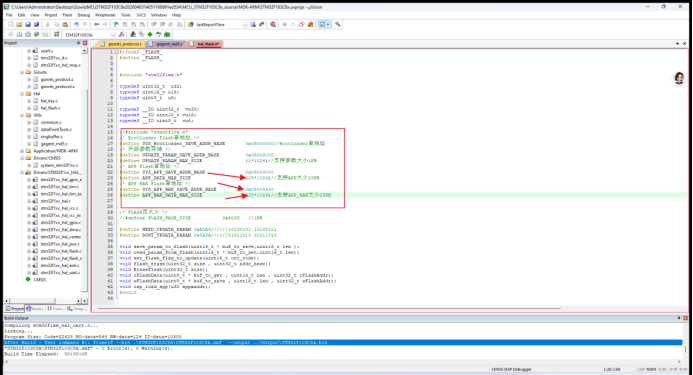This screenshot has width=693, height=375.
Task: Navigate forward with the right arrow icon
Action: 105,24
